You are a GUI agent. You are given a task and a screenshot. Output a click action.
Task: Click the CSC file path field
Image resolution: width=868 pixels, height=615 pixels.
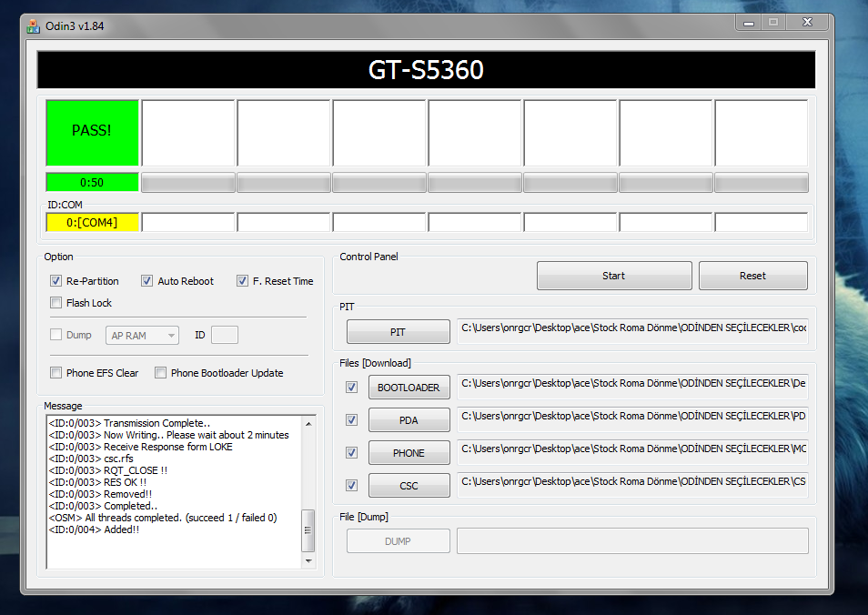(632, 484)
